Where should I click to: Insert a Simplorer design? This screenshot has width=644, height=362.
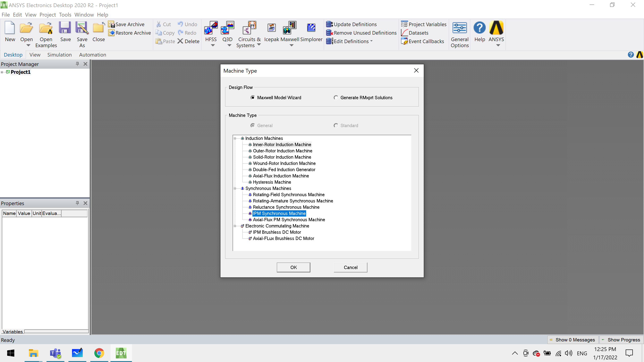pos(311,28)
